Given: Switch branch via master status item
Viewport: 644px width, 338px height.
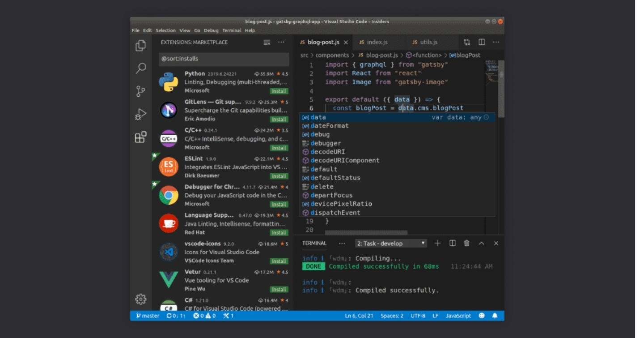Looking at the screenshot, I should (x=148, y=316).
